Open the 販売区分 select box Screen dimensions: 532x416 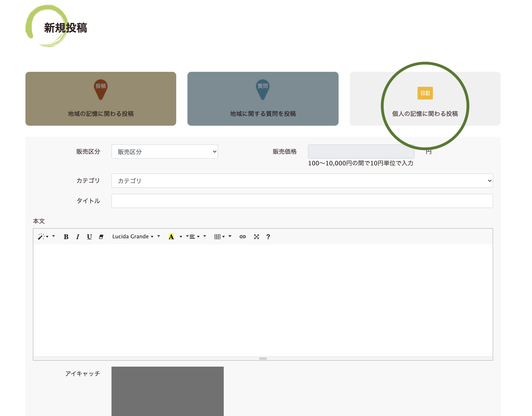coord(165,152)
